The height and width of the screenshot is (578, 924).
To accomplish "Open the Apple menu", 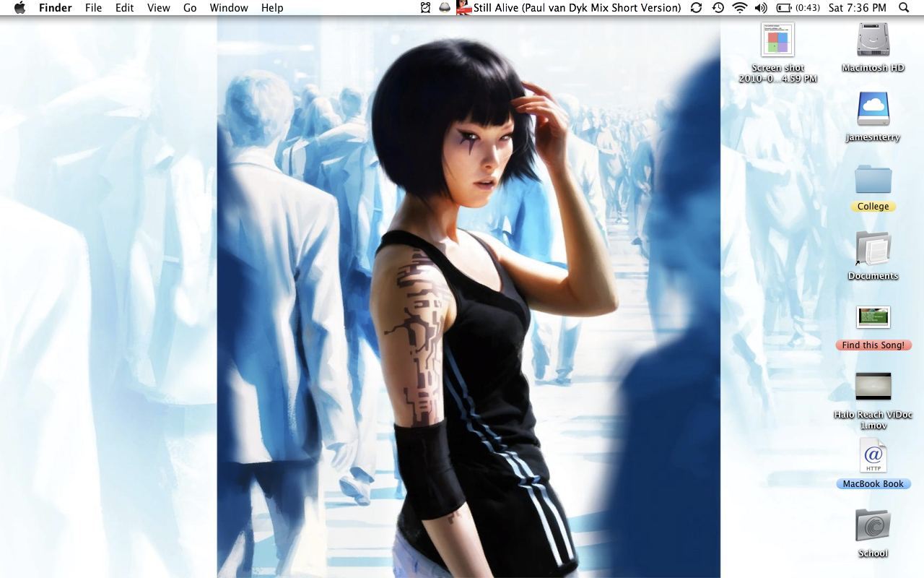I will tap(19, 8).
